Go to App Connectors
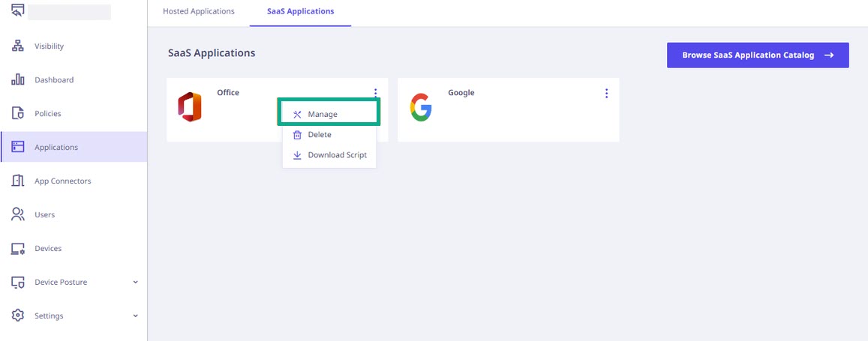The height and width of the screenshot is (341, 868). (63, 181)
